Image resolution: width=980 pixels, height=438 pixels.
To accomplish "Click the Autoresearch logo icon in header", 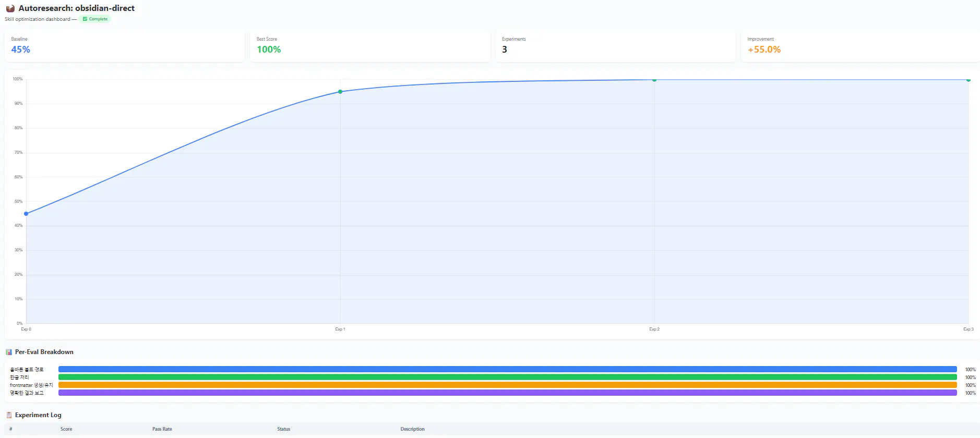I will coord(10,8).
